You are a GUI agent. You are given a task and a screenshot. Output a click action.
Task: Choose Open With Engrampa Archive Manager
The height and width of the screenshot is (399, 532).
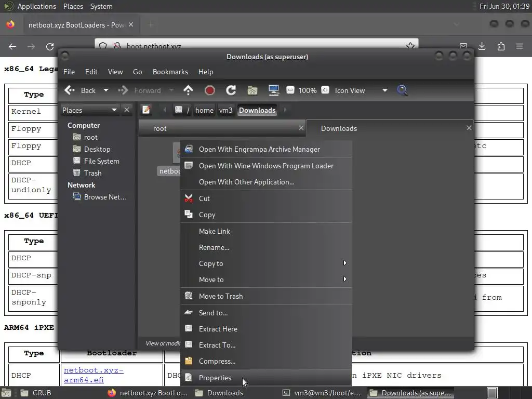click(267, 149)
